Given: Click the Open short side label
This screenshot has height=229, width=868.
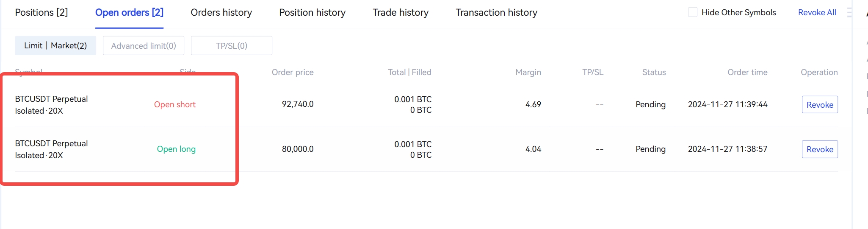Looking at the screenshot, I should (x=174, y=105).
